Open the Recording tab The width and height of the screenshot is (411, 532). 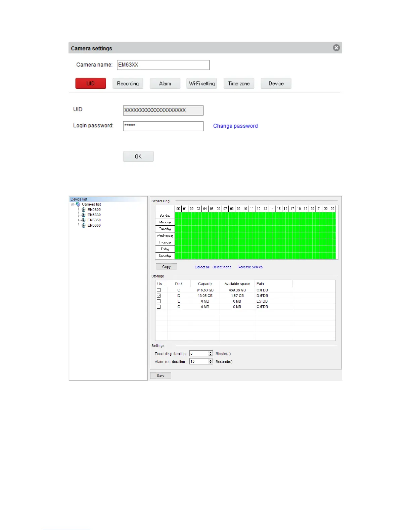(128, 83)
